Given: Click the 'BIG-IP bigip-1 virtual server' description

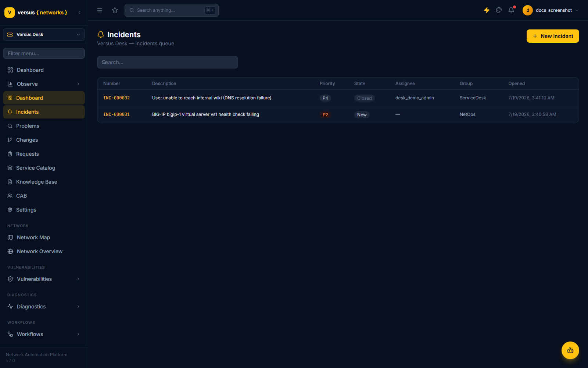Looking at the screenshot, I should [205, 114].
